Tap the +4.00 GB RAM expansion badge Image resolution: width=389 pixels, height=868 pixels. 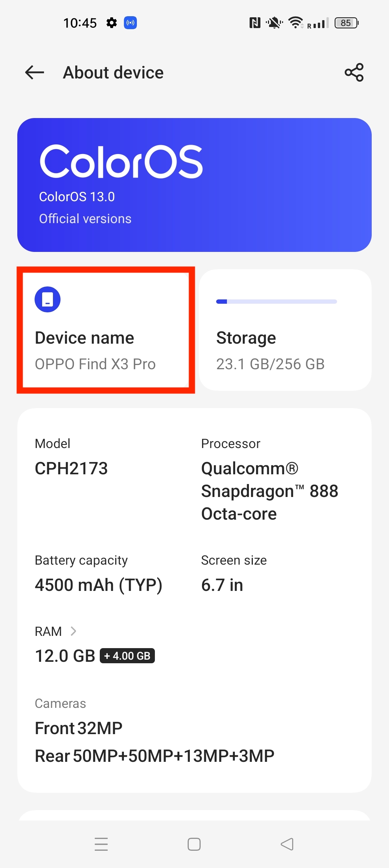(x=127, y=656)
